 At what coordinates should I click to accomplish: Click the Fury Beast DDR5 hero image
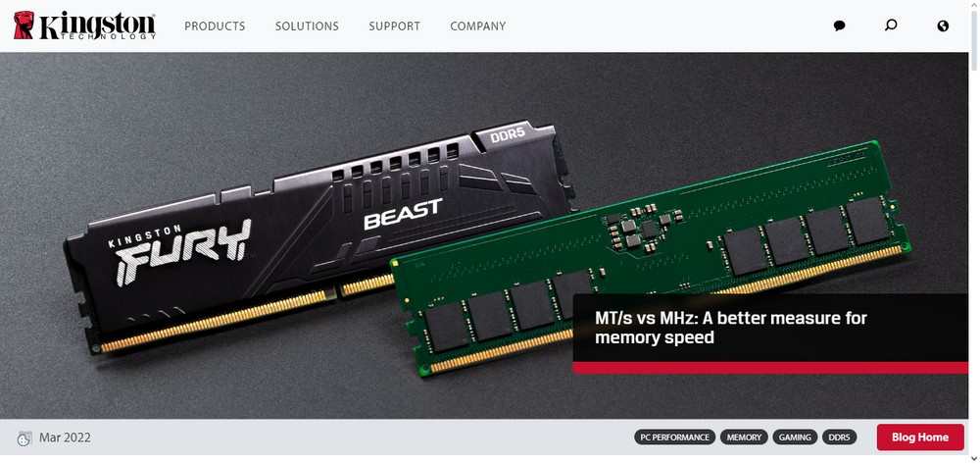pos(484,235)
